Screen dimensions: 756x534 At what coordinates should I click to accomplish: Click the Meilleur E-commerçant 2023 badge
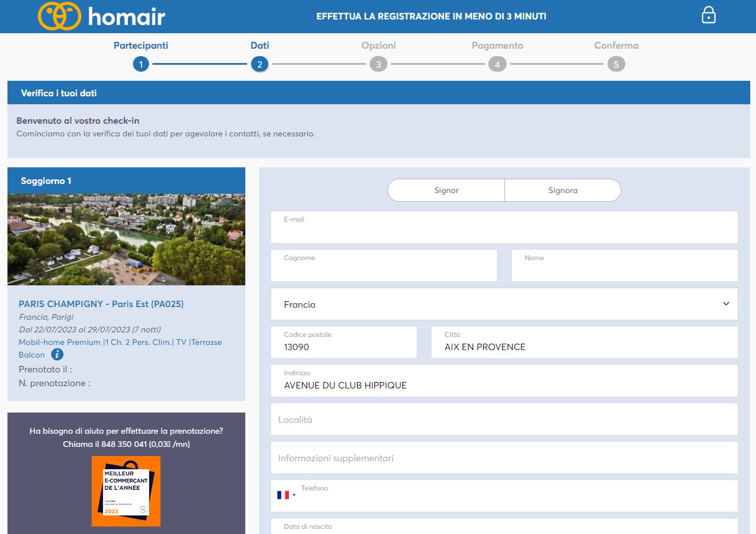pos(126,491)
